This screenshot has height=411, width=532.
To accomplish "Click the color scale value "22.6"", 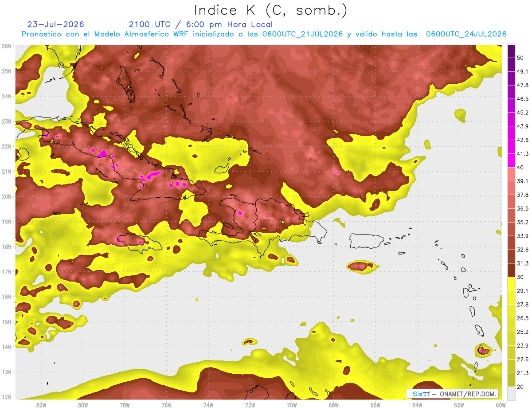I will (x=523, y=360).
